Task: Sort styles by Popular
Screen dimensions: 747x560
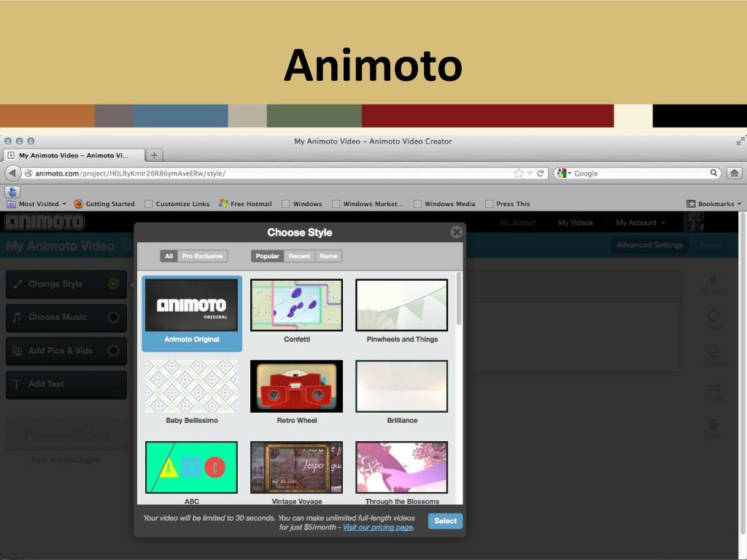Action: coord(267,256)
